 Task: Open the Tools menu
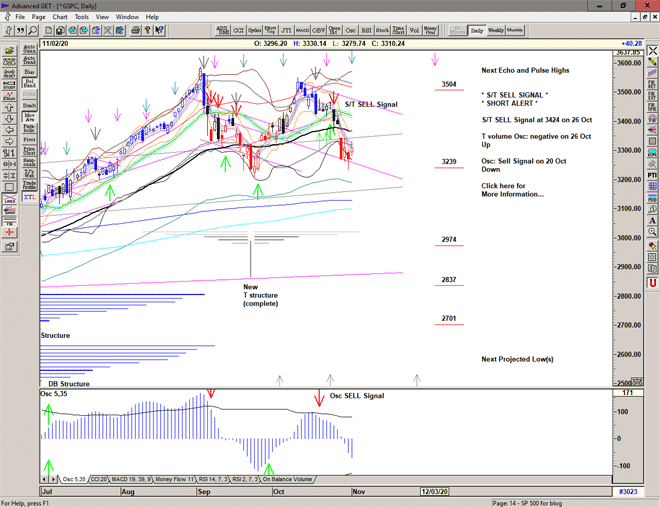82,17
